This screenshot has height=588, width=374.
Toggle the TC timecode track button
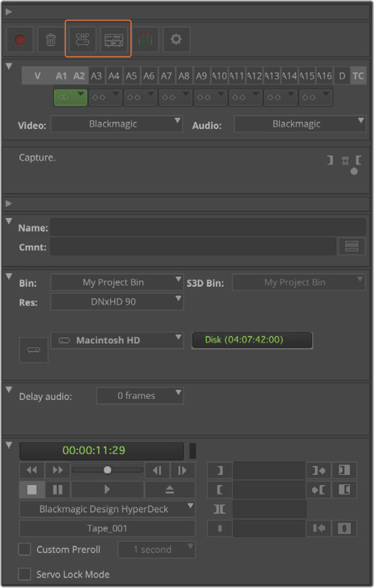coord(358,76)
